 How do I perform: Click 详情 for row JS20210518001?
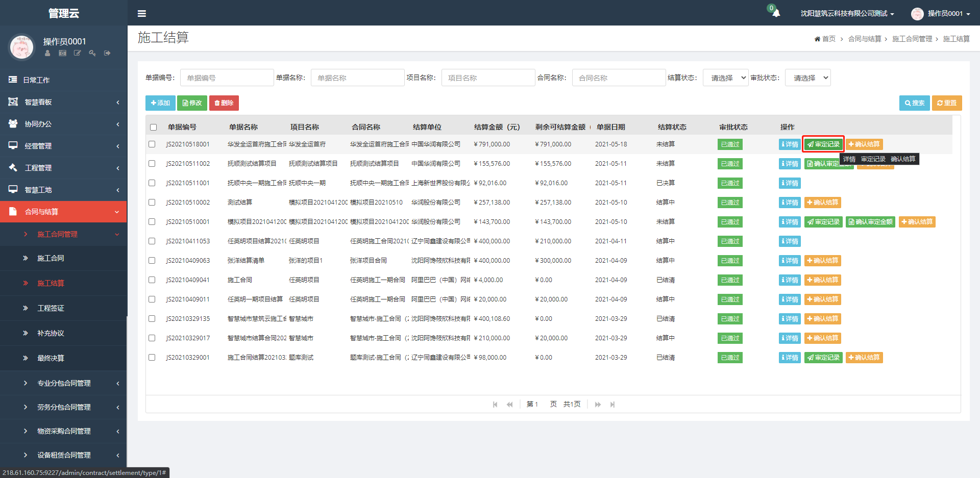tap(790, 144)
